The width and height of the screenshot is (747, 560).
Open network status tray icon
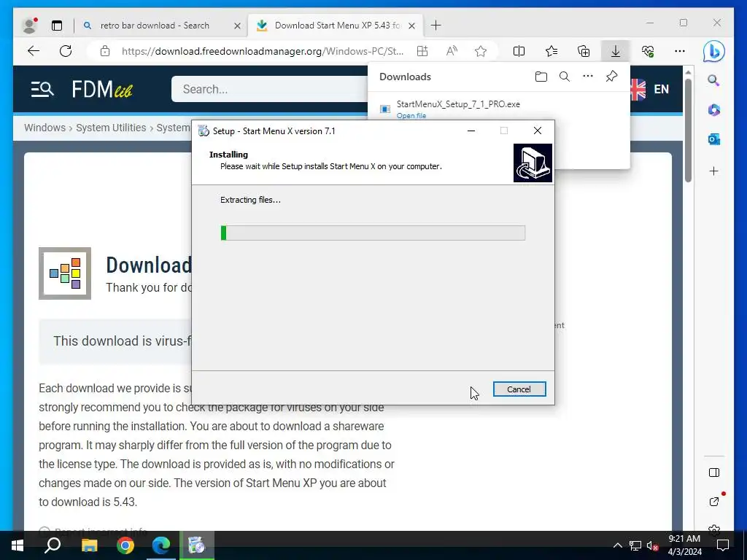(x=635, y=545)
